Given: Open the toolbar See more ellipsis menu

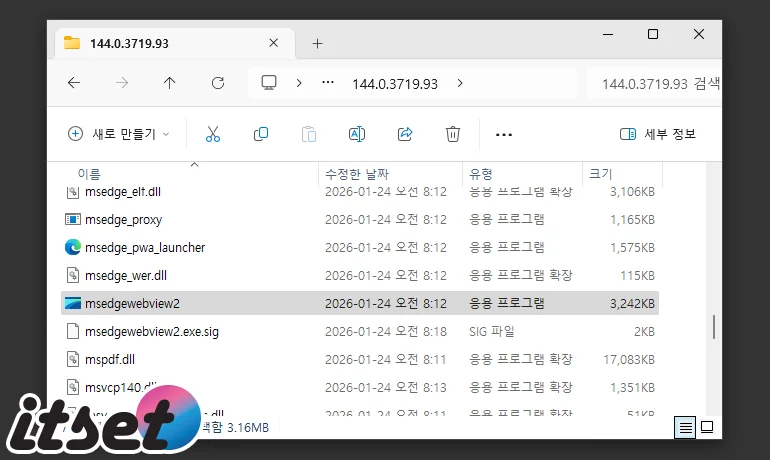Looking at the screenshot, I should point(504,135).
